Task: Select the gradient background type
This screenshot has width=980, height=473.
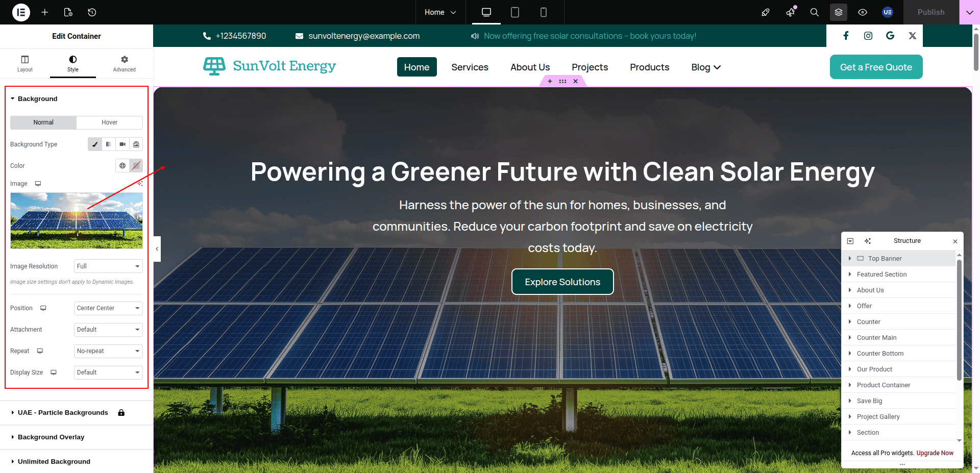Action: point(108,144)
